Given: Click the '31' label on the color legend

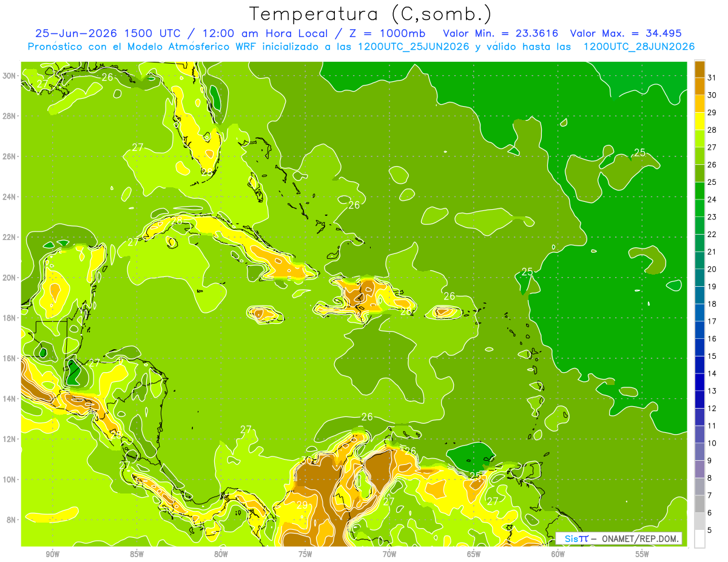Looking at the screenshot, I should coord(712,78).
